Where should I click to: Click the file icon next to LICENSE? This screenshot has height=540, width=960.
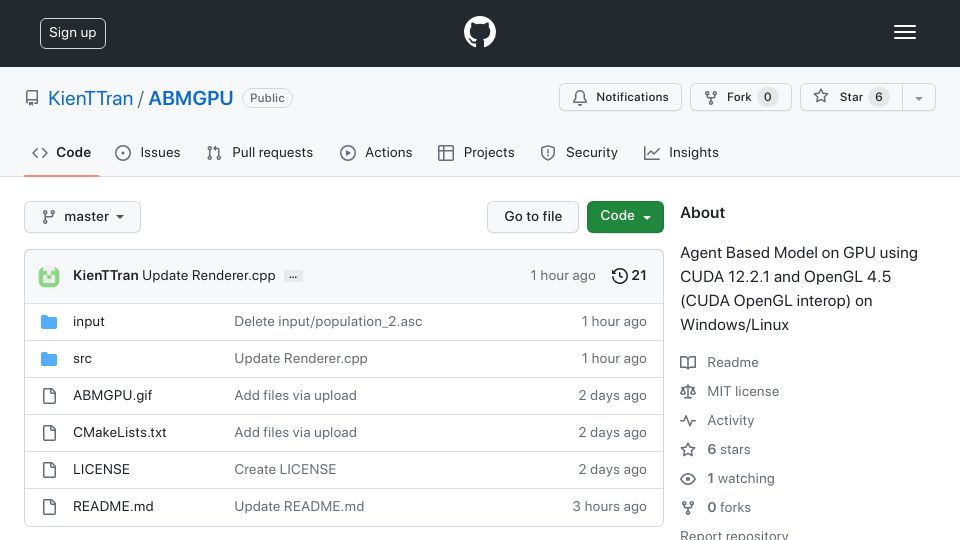(50, 470)
